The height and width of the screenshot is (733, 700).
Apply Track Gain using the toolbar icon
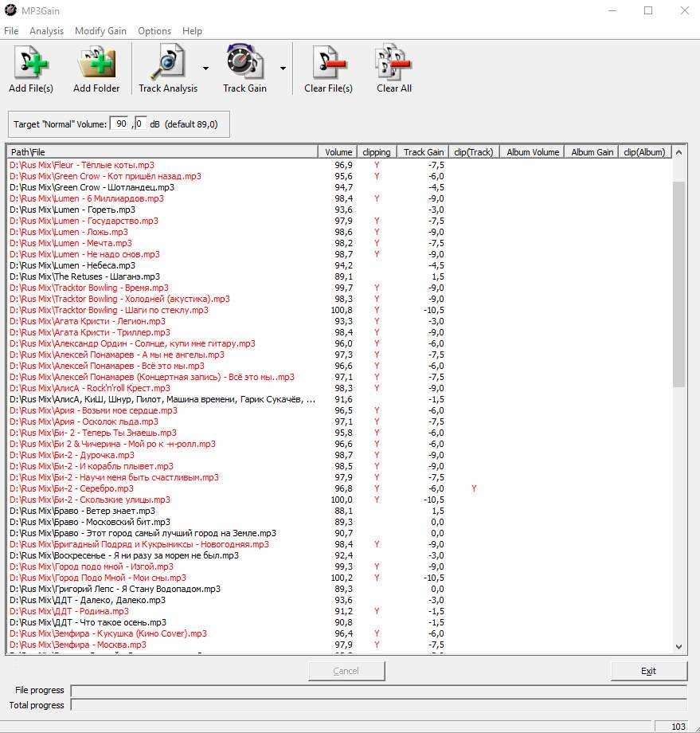[x=244, y=63]
